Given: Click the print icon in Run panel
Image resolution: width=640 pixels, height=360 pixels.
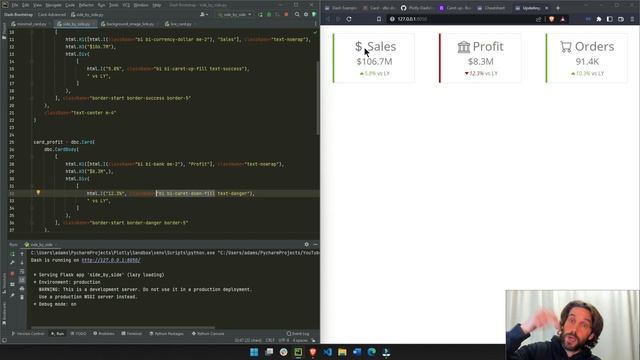Looking at the screenshot, I should [22, 289].
